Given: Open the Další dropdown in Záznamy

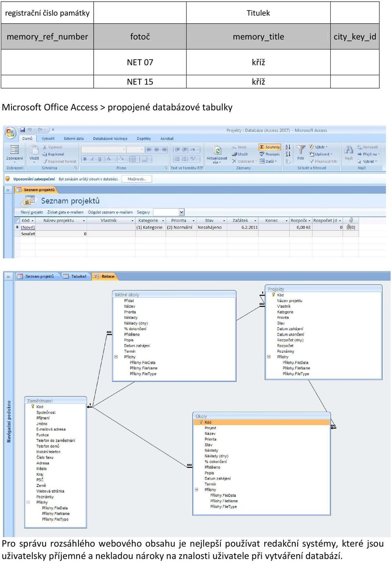Looking at the screenshot, I should pos(269,161).
